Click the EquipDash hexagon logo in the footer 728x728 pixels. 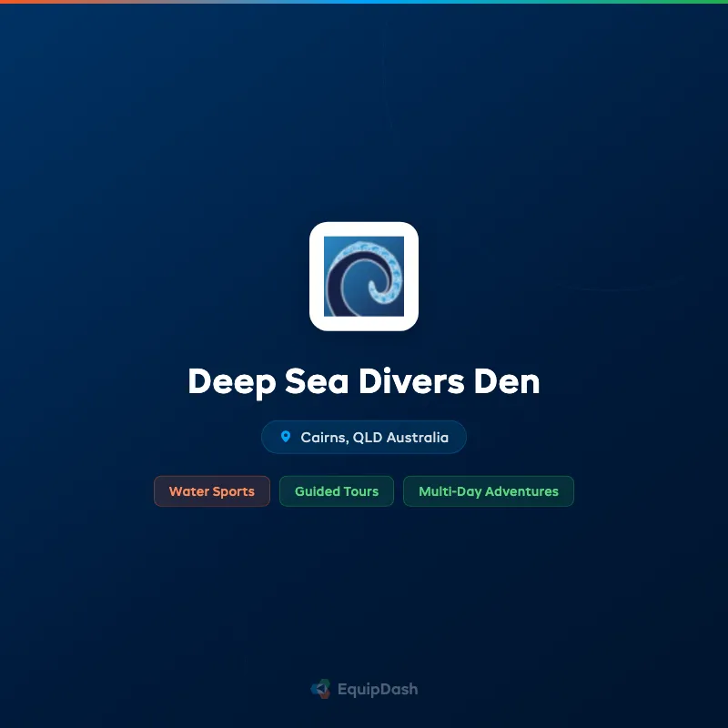(x=320, y=689)
